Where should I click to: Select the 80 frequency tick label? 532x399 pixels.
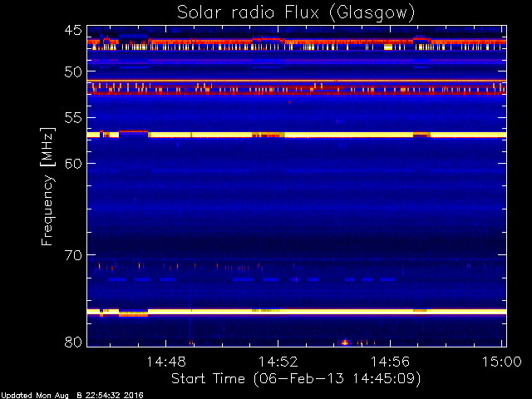click(73, 342)
